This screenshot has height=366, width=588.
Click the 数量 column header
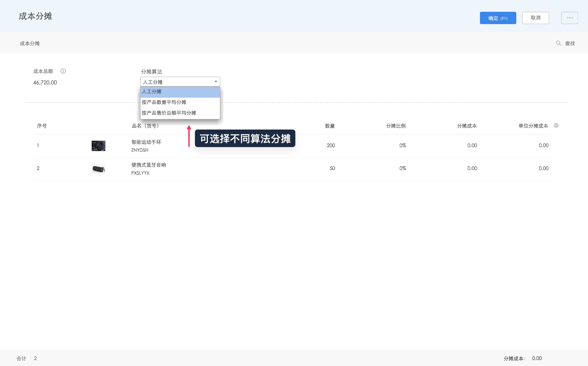[x=330, y=126]
